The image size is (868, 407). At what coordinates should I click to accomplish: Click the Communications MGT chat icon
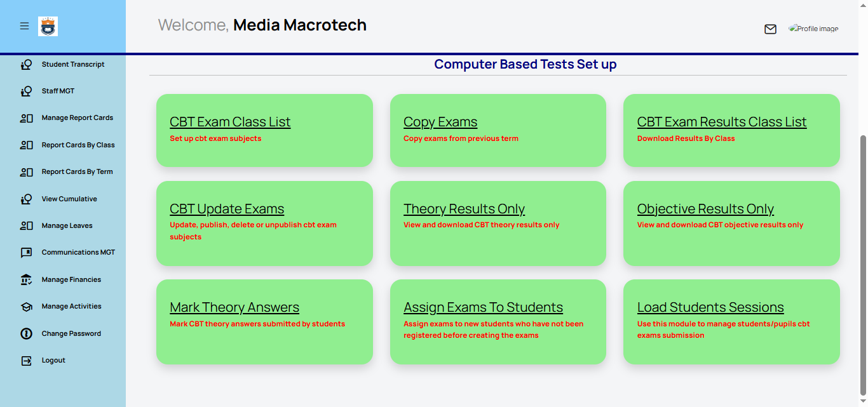(26, 253)
